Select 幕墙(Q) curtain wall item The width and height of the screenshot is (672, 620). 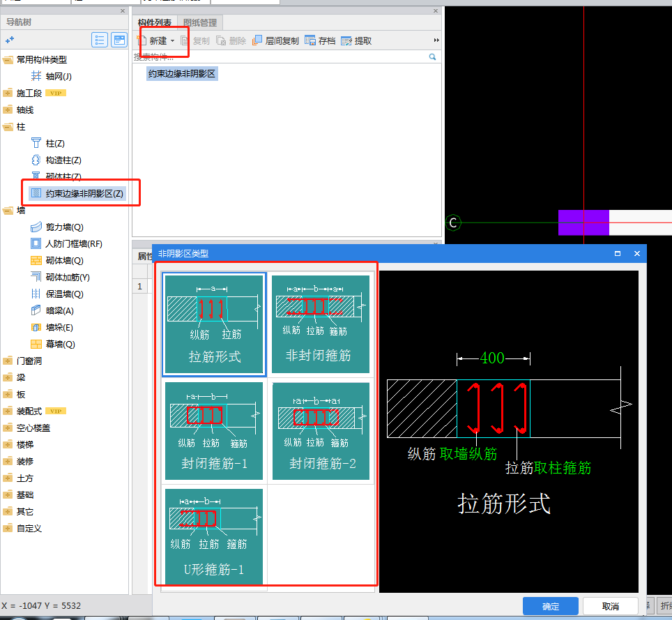pos(53,344)
